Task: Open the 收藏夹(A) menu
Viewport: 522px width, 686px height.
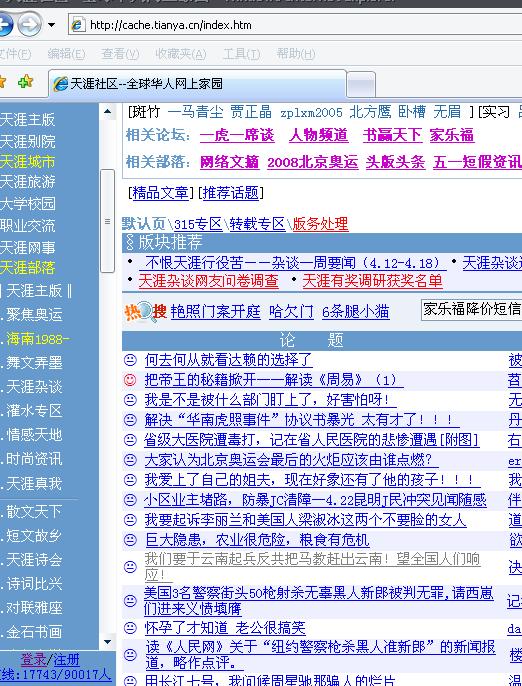Action: [181, 54]
